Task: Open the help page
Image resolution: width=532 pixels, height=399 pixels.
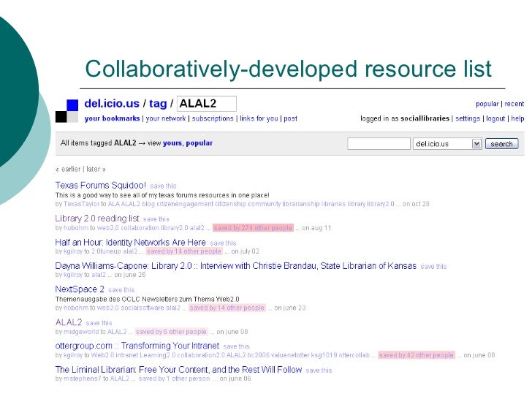Action: pos(517,118)
